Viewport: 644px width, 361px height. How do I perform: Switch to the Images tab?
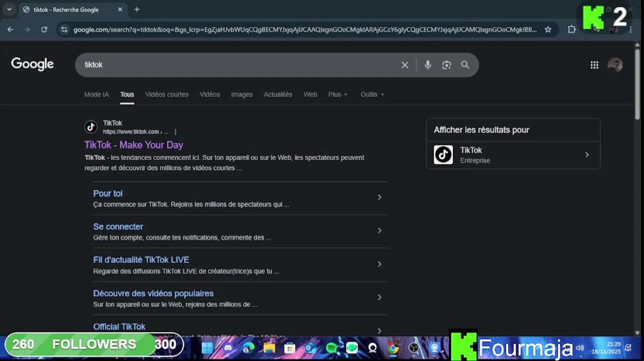[x=242, y=94]
